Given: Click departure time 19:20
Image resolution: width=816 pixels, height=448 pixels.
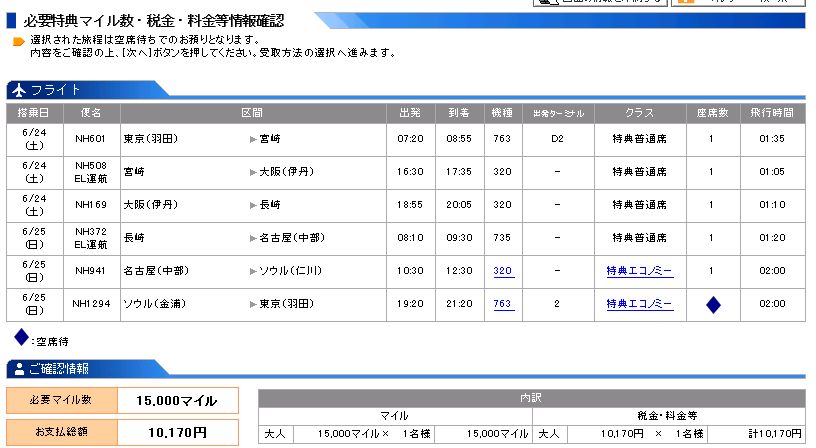Looking at the screenshot, I should [410, 303].
